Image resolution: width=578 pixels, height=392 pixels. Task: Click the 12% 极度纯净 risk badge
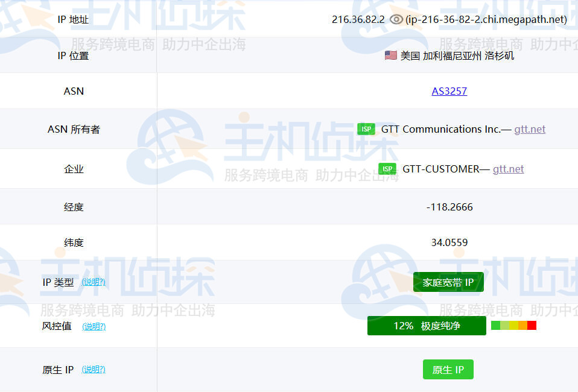(427, 326)
